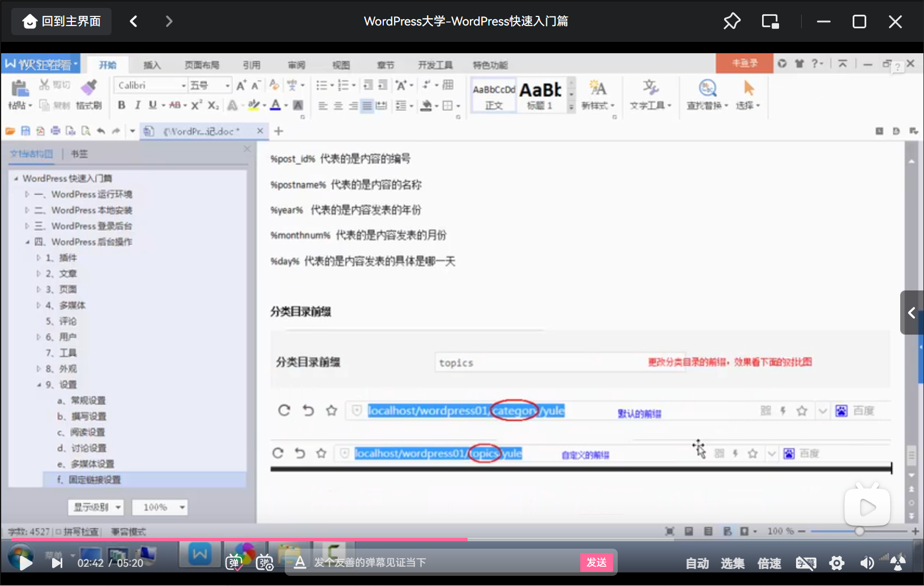Toggle the subtitles button

point(806,563)
